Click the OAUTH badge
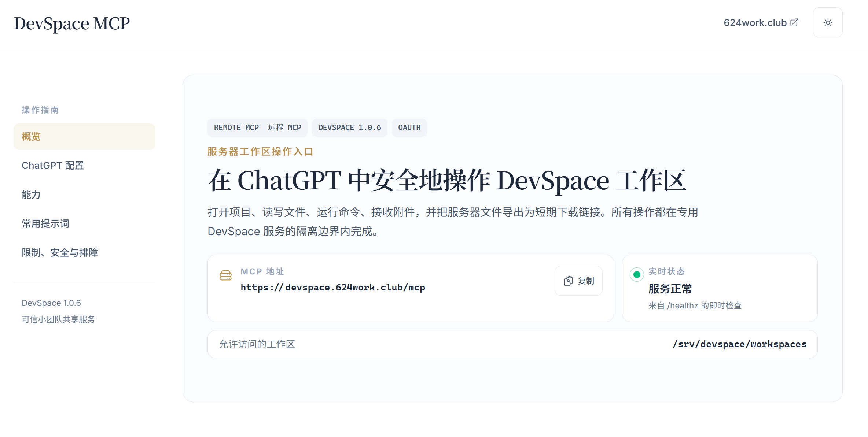Screen dimensions: 868x437 tap(409, 127)
